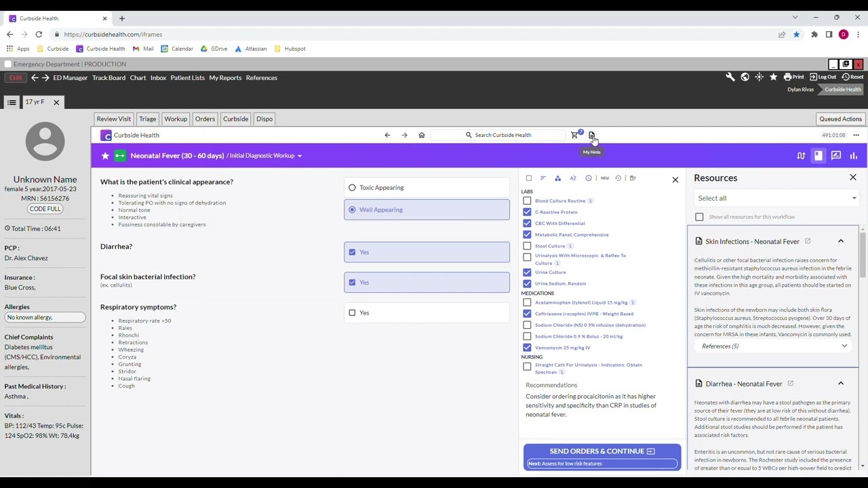The image size is (868, 488).
Task: Click the globe icon in EHR bar
Action: 745,77
